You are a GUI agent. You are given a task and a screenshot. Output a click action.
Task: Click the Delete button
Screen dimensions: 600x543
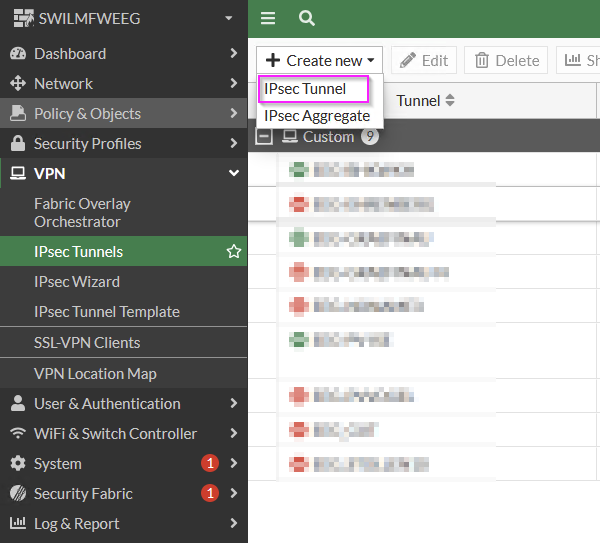click(507, 60)
